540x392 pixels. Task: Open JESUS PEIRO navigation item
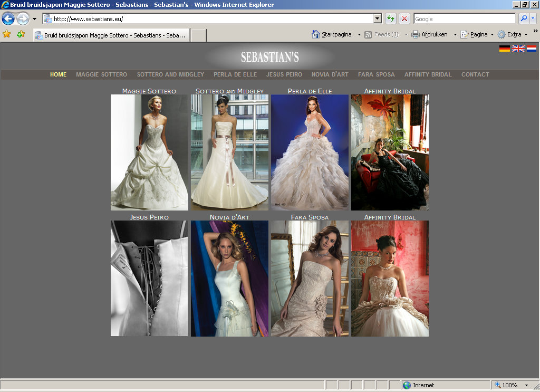tap(284, 74)
